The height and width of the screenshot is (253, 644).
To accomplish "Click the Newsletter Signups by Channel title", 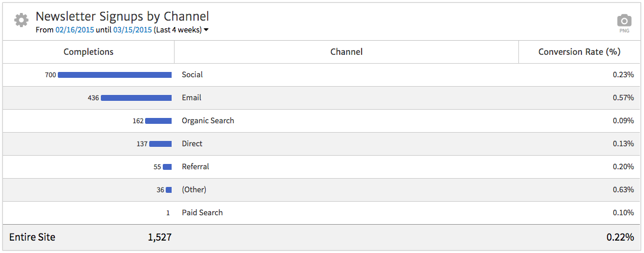I will click(x=122, y=17).
